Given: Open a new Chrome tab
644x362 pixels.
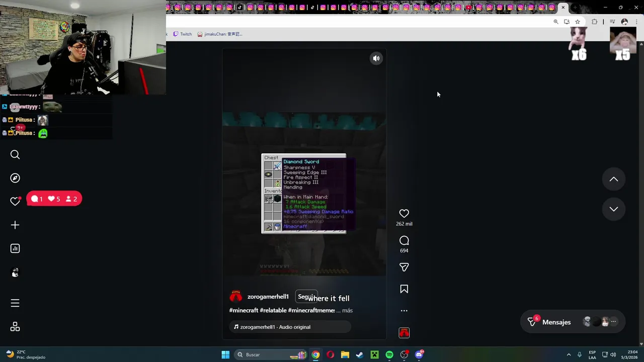Looking at the screenshot, I should (x=575, y=7).
